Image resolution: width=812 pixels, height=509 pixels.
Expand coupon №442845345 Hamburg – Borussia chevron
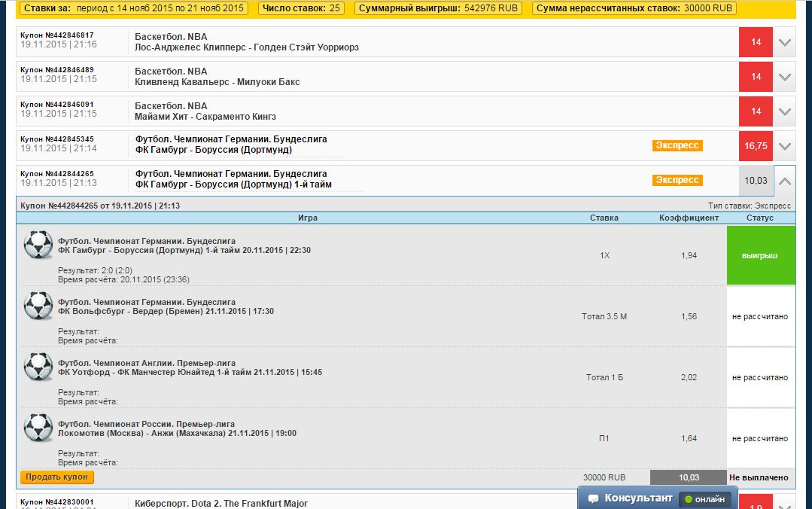pos(785,146)
